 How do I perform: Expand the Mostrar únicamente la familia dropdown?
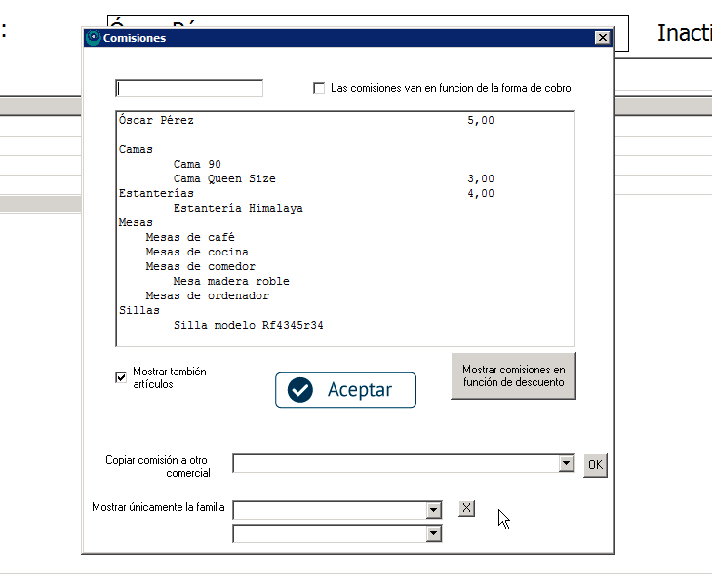[x=434, y=510]
